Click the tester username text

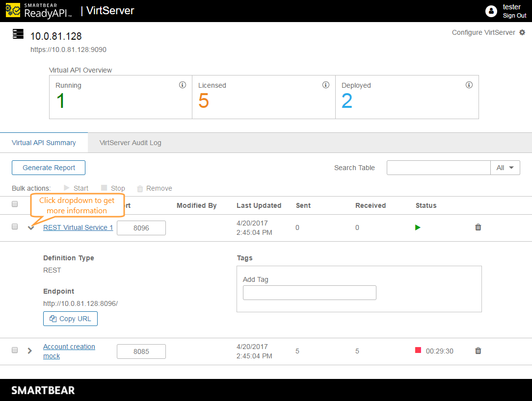(x=511, y=7)
